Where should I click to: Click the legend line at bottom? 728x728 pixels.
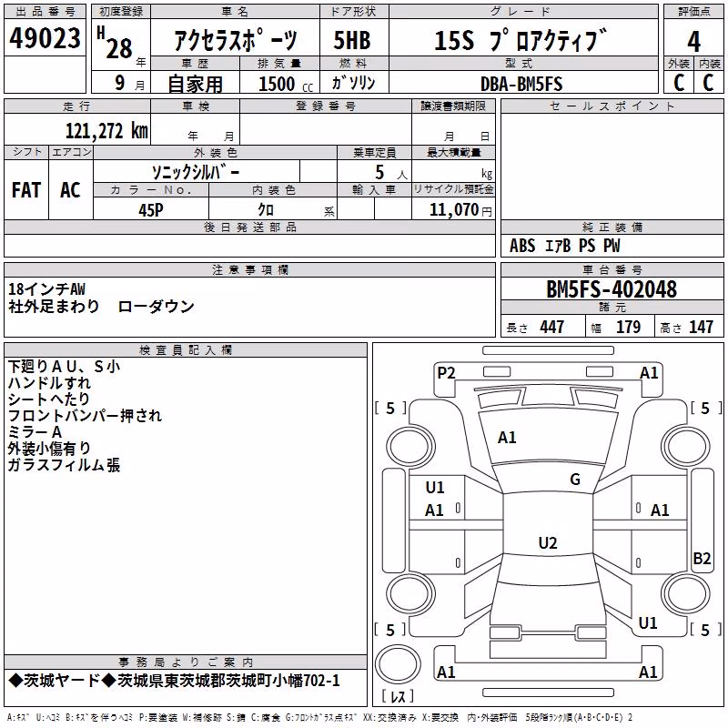[319, 718]
